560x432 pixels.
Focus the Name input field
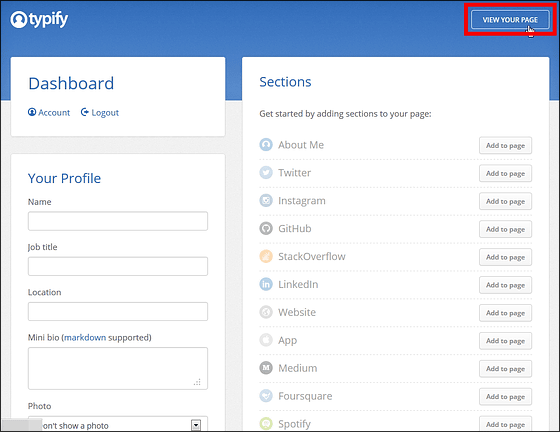click(118, 221)
